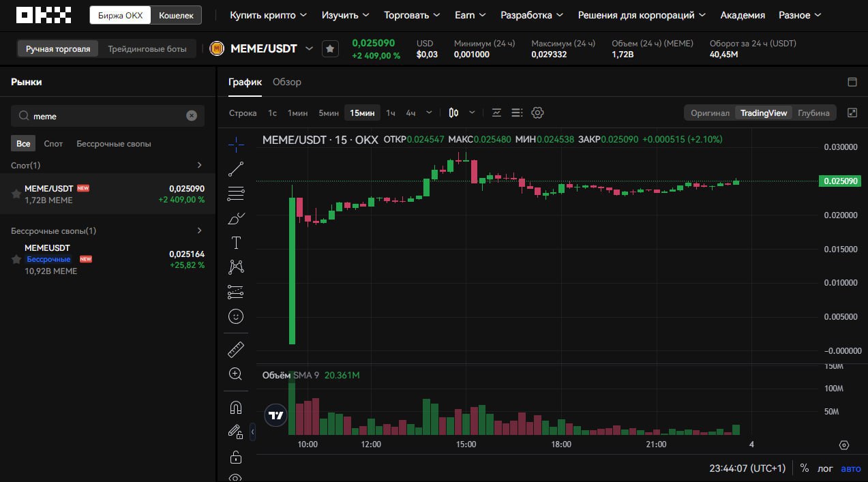
Task: Switch to Биржа OKX mode
Action: coord(120,15)
